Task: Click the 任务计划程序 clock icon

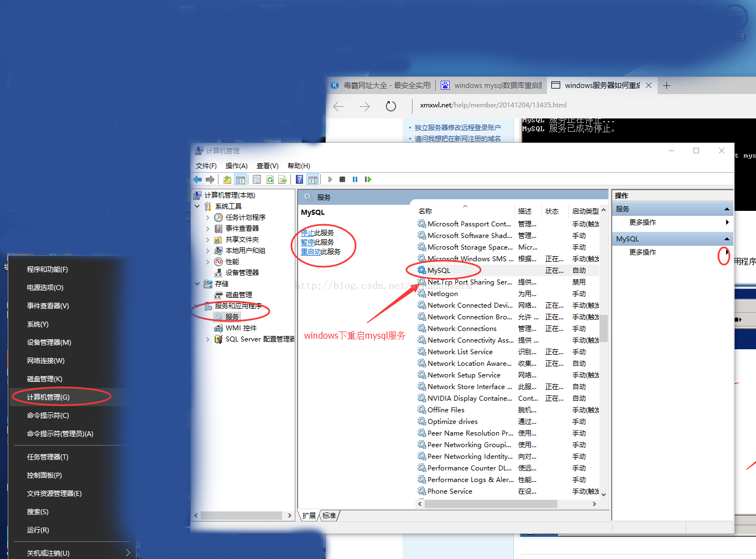Action: point(218,218)
